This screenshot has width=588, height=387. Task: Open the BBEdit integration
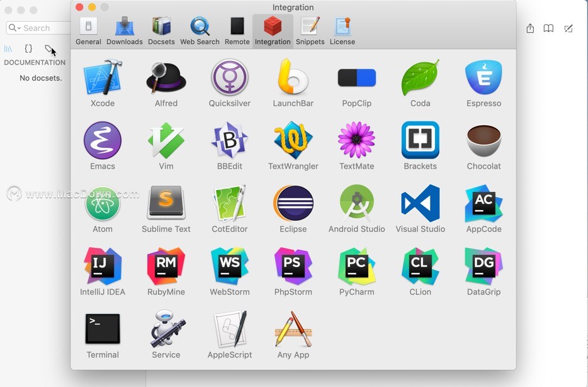230,140
